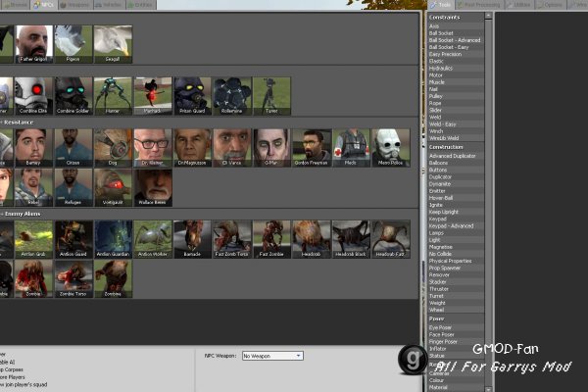This screenshot has height=392, width=588.
Task: Spawn the Refugee NPC
Action: coord(73,187)
